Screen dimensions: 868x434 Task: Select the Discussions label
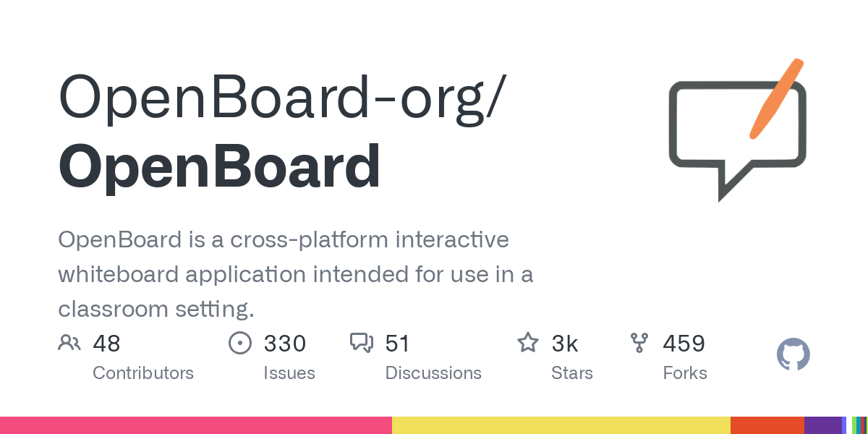coord(433,373)
